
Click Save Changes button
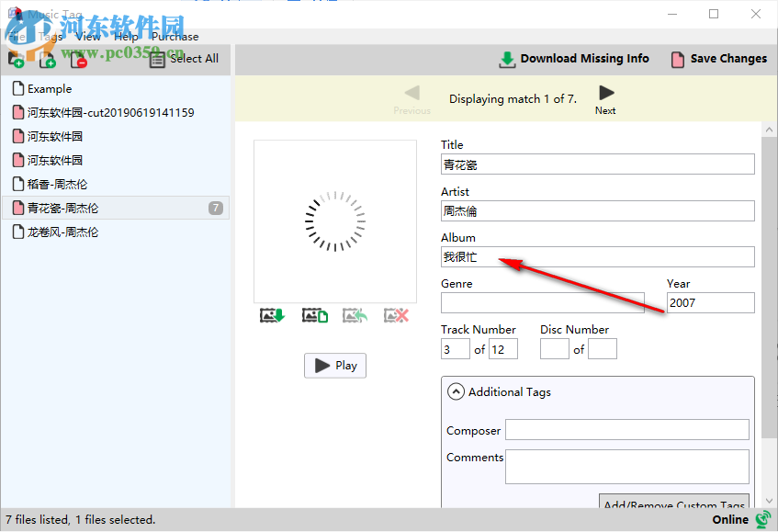coord(719,59)
